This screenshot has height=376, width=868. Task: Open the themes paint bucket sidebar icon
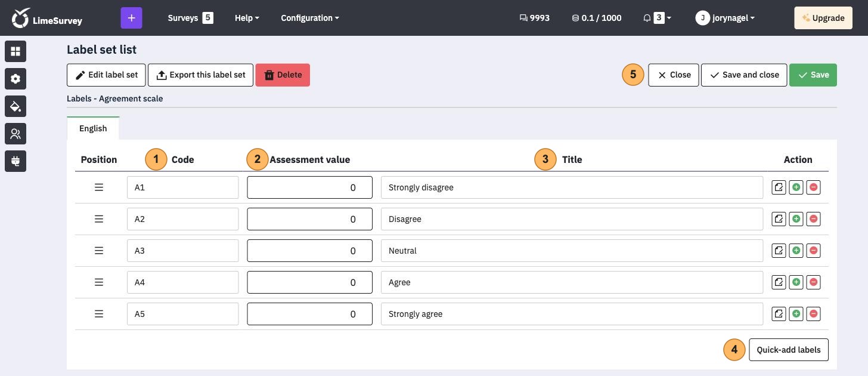[x=15, y=106]
